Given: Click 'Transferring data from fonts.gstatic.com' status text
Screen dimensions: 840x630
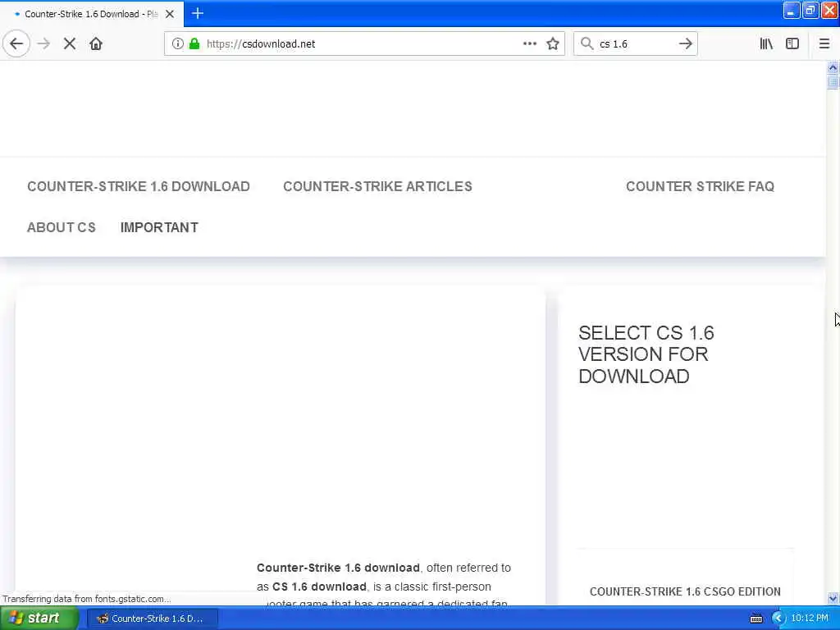Looking at the screenshot, I should coord(87,599).
